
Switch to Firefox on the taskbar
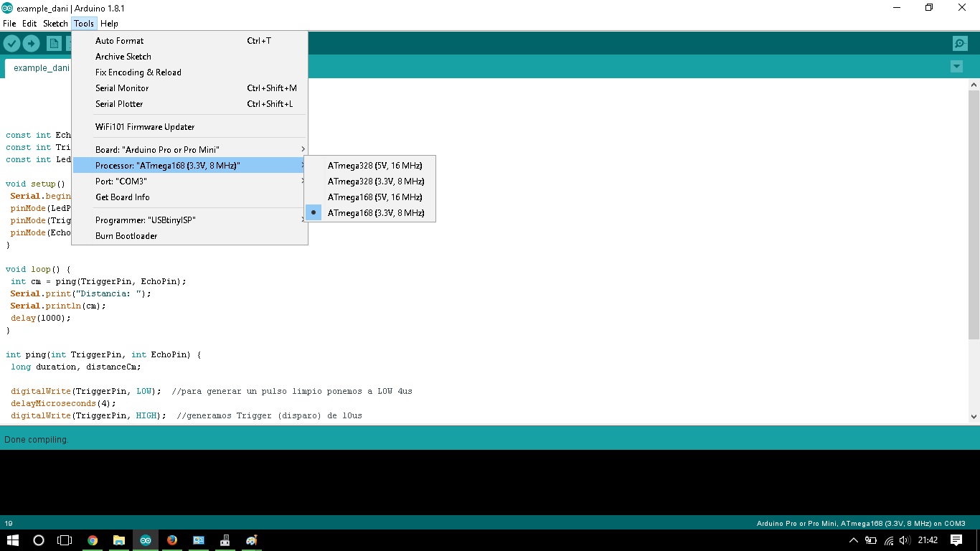(x=172, y=540)
